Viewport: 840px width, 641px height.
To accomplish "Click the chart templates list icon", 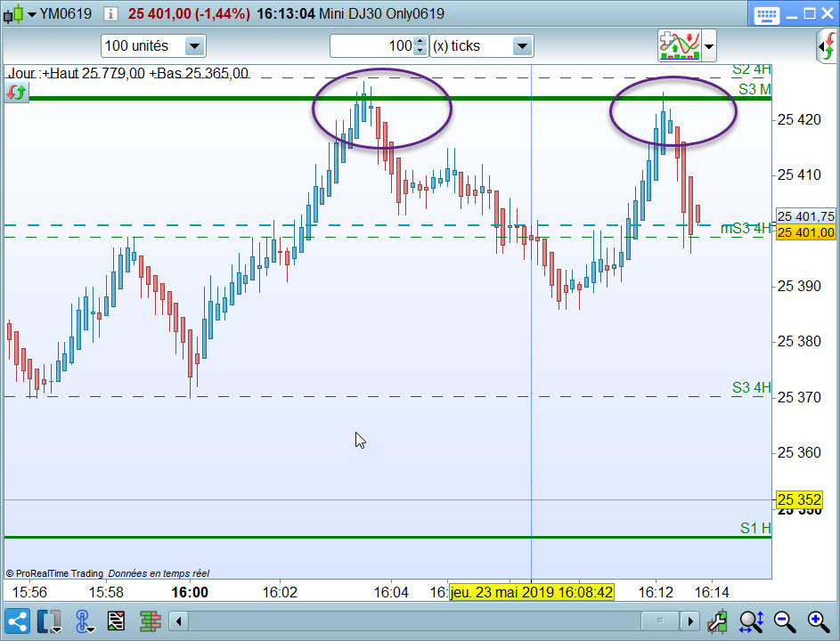I will 117,621.
